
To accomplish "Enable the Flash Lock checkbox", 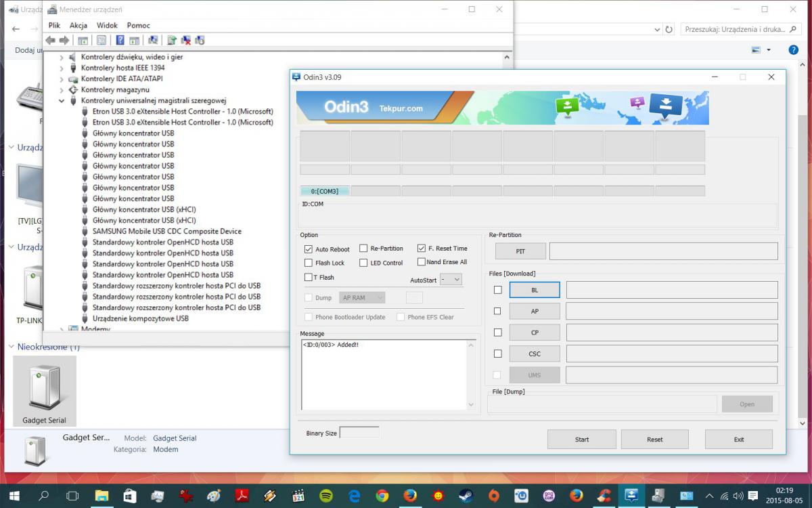I will click(x=309, y=263).
